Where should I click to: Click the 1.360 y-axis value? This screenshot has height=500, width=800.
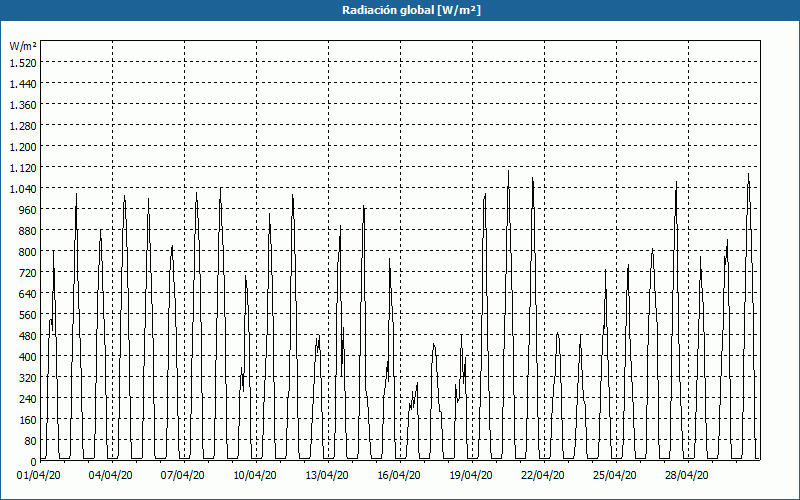[23, 105]
